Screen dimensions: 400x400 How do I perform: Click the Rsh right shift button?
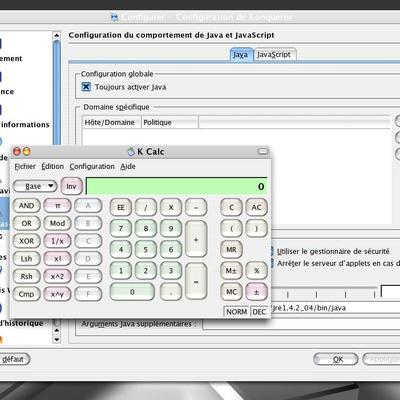(26, 276)
